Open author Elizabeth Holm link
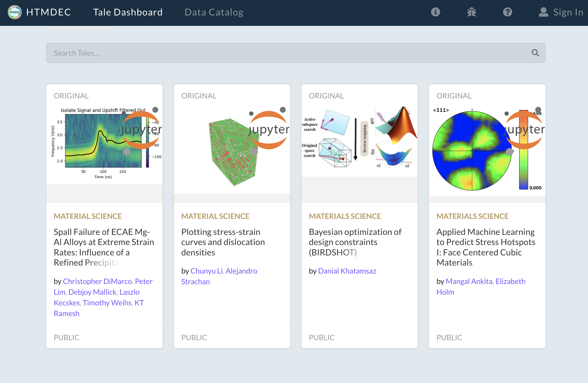 tap(510, 281)
